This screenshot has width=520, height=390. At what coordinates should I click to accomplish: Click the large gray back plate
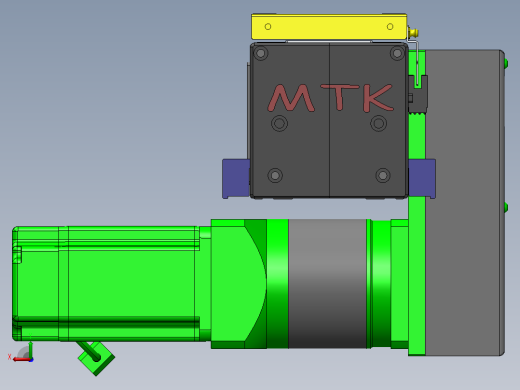465,203
